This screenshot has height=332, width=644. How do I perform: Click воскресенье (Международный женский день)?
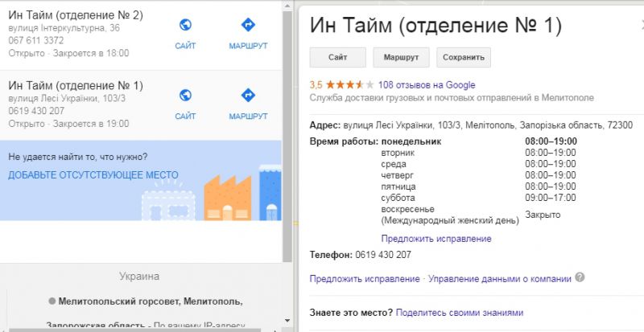[450, 215]
